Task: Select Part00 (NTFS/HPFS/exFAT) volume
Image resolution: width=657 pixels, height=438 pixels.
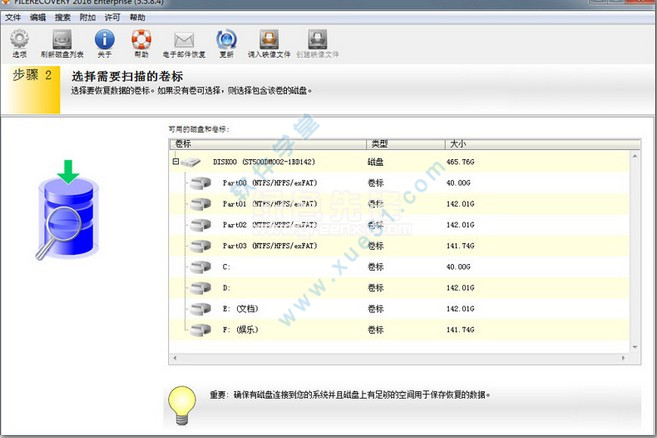Action: click(x=269, y=183)
